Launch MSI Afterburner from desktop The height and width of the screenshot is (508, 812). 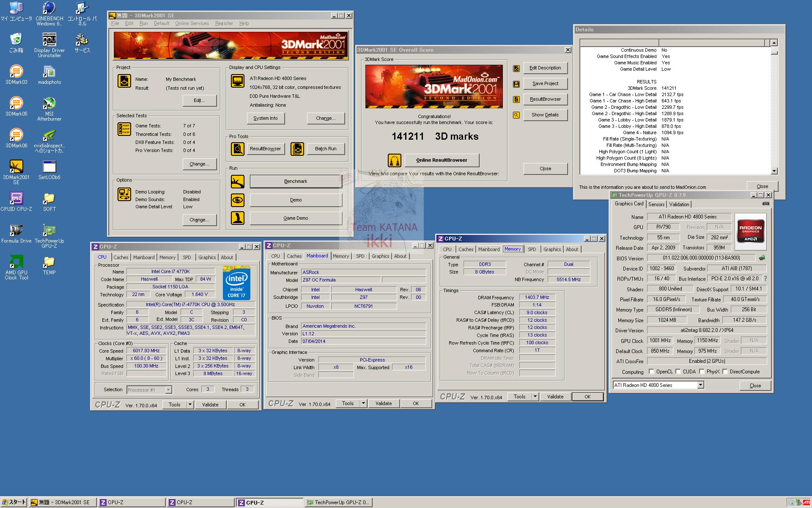[x=49, y=109]
